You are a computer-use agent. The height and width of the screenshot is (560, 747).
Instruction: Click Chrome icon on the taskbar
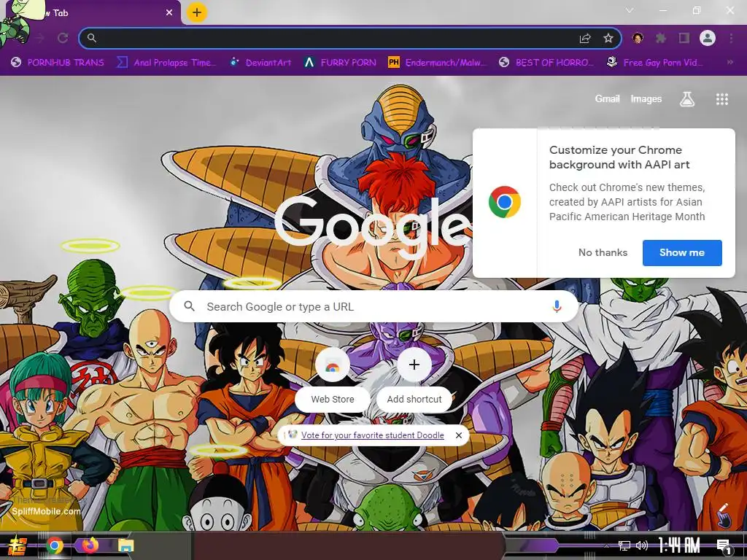[55, 545]
